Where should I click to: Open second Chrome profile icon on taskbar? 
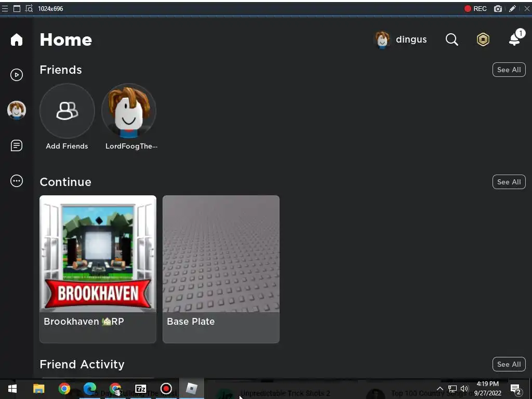[x=115, y=389]
